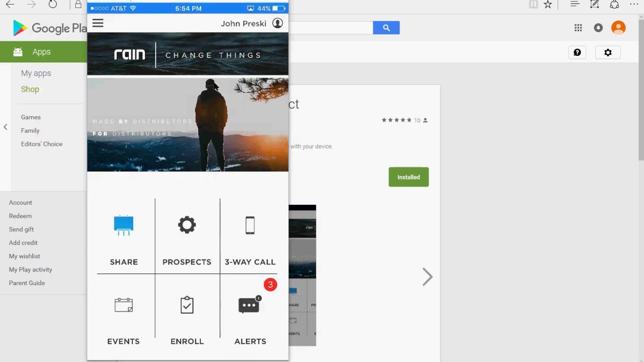Open the Google apps grid
This screenshot has height=362, width=644.
click(x=578, y=28)
